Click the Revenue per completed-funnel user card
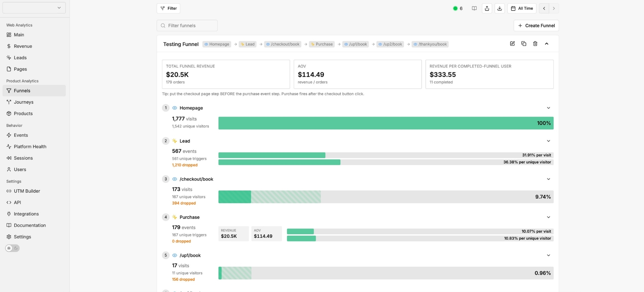644x292 pixels. click(x=489, y=74)
